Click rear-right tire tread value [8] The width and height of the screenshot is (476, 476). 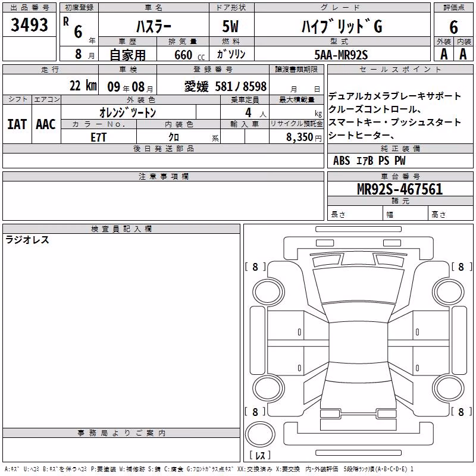462,412
